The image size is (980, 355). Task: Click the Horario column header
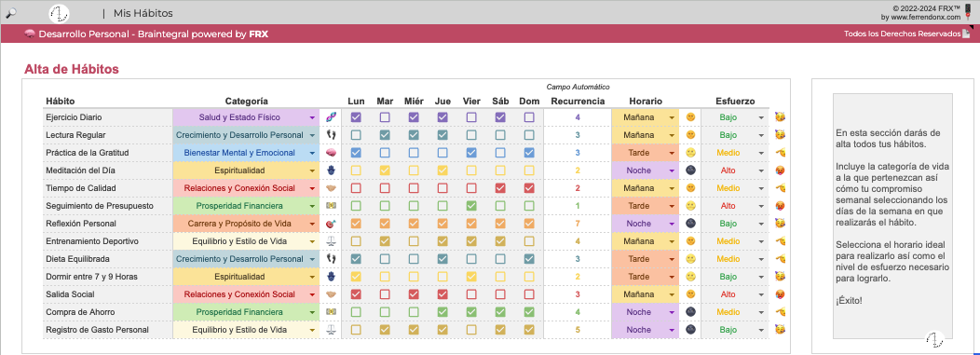coord(646,101)
